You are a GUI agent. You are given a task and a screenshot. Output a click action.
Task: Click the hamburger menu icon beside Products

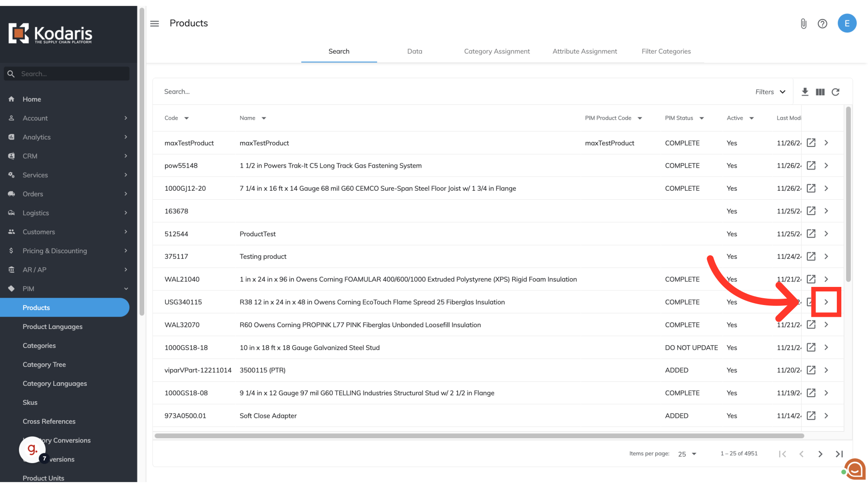pos(155,23)
